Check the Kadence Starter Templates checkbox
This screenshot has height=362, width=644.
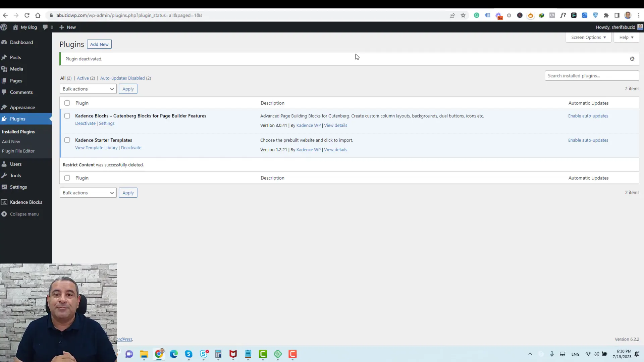(67, 140)
